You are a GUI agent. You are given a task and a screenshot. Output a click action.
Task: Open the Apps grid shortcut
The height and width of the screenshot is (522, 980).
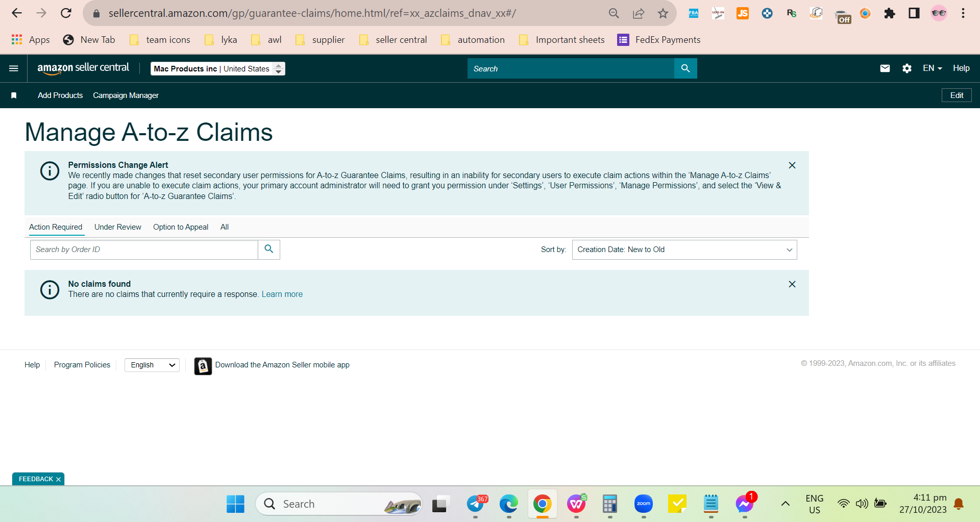pos(31,40)
